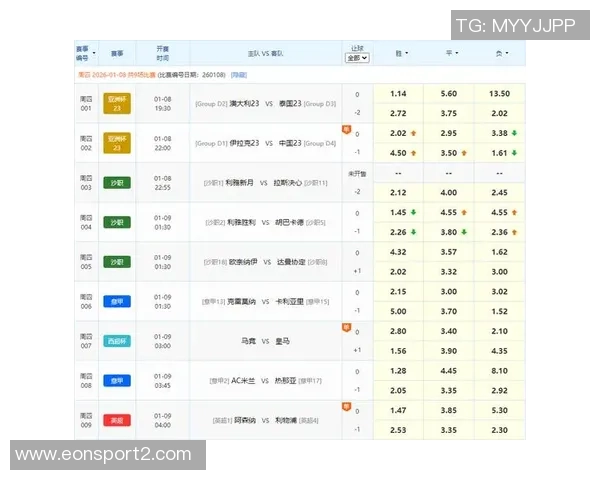
Task: Select win odds 1.14 for match 001
Action: click(398, 94)
